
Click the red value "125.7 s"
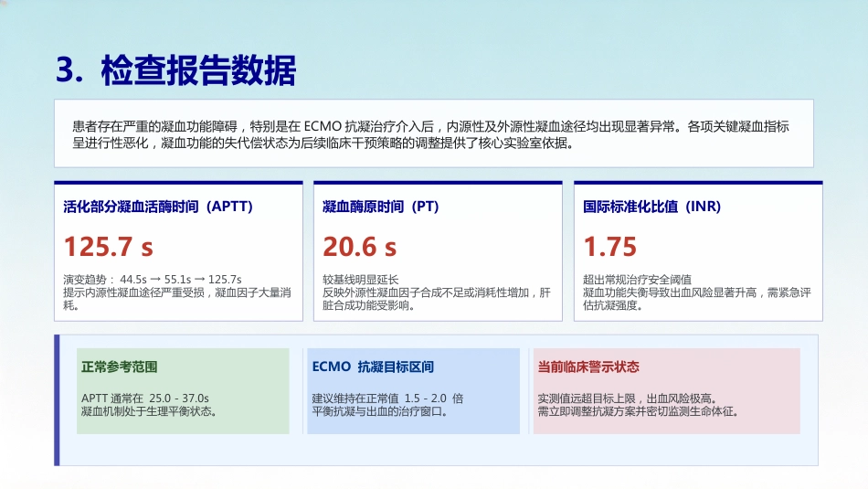pyautogui.click(x=108, y=247)
